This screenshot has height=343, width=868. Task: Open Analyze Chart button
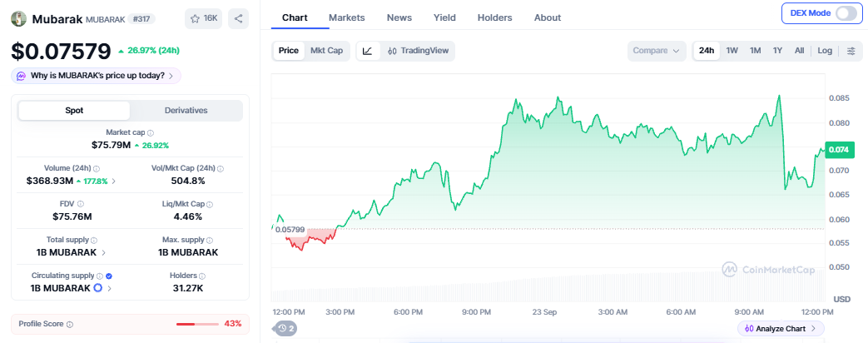781,329
